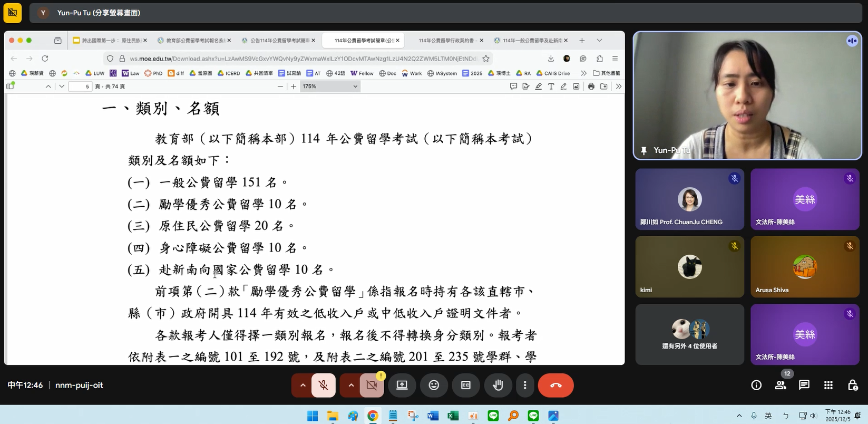This screenshot has height=424, width=868.
Task: Go to the previous PDF page
Action: pos(48,86)
